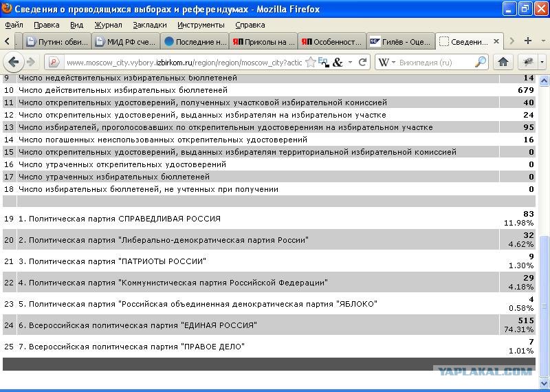
Task: Switch to the МИД РФ сче... tab
Action: 126,42
